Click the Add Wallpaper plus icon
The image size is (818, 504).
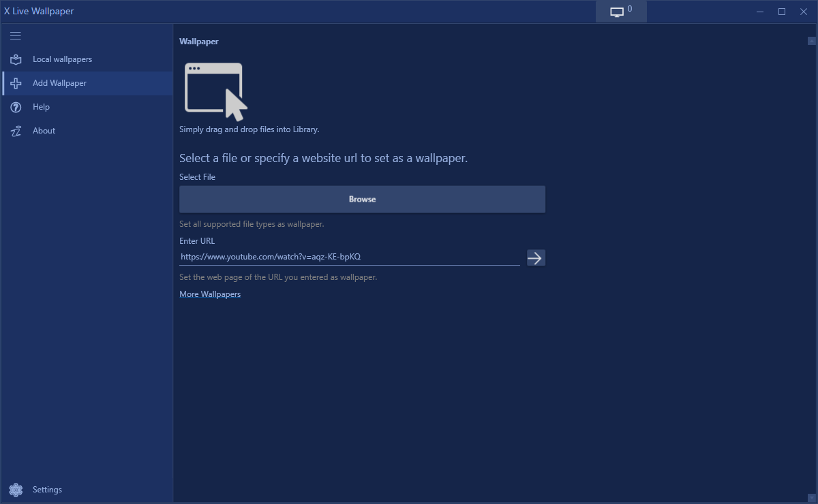tap(15, 83)
